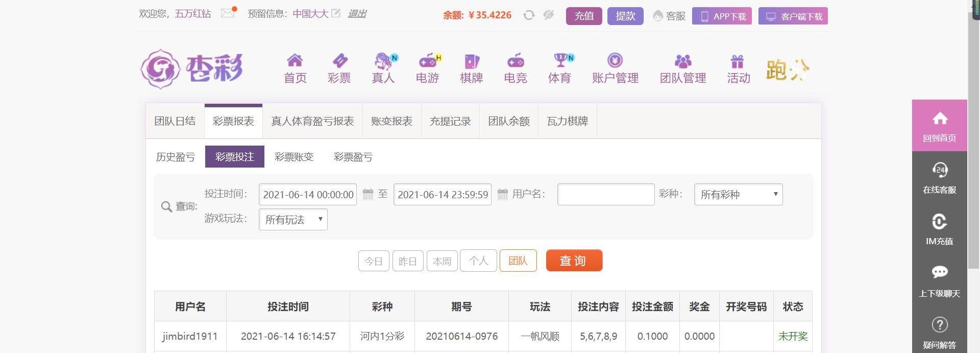Click 一帆风顺 play type cell
This screenshot has height=353, width=980.
(540, 336)
